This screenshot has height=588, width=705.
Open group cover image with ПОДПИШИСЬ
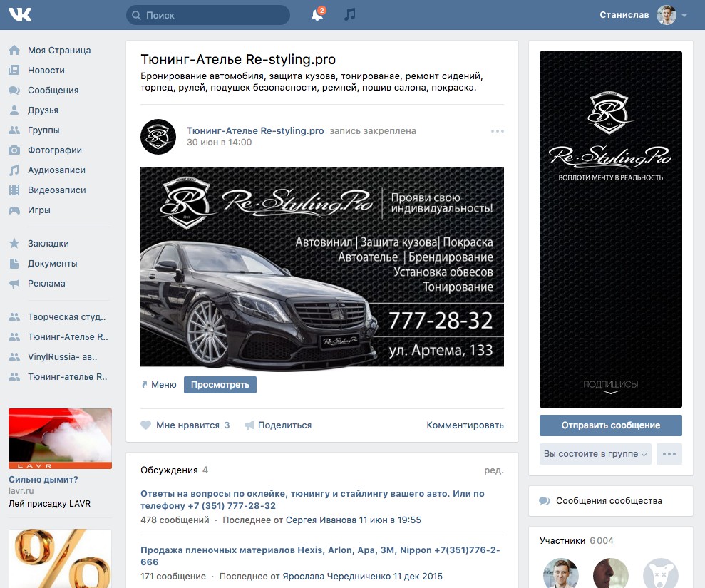click(611, 229)
